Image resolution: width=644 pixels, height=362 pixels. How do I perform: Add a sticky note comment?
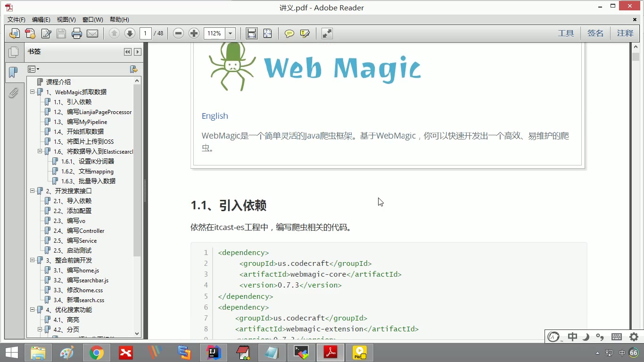[289, 33]
